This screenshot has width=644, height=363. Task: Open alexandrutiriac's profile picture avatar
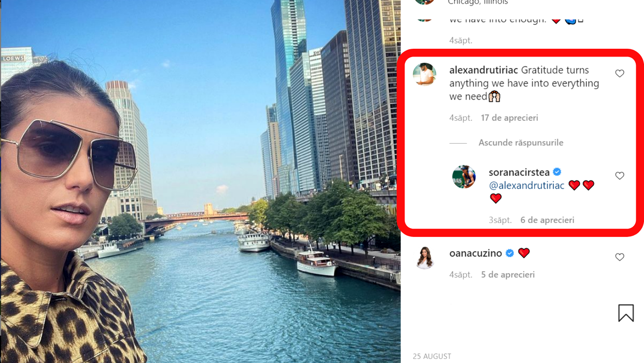click(425, 74)
